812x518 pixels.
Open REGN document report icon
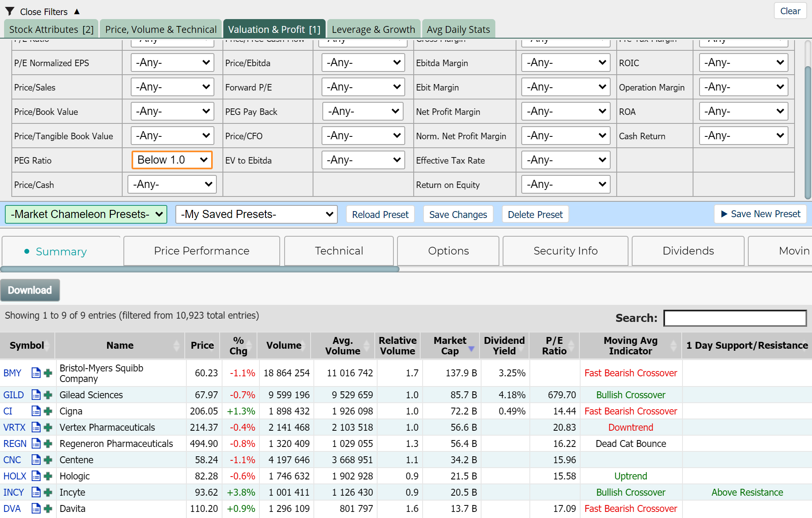36,443
